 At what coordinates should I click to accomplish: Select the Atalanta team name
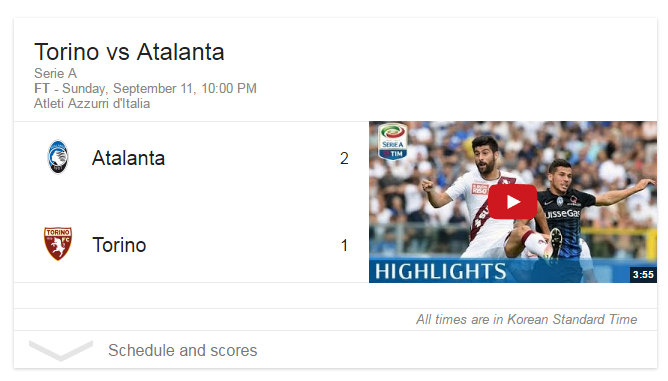pos(128,158)
